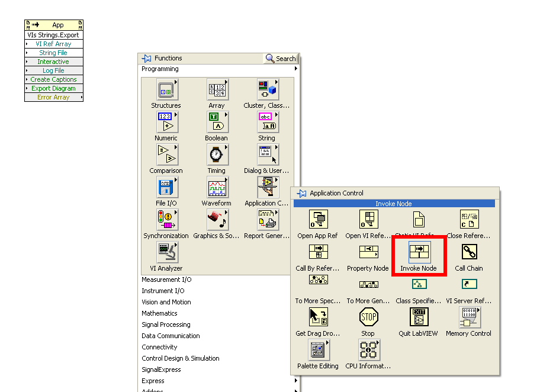540x392 pixels.
Task: Select the Open VI Reference function
Action: 368,219
